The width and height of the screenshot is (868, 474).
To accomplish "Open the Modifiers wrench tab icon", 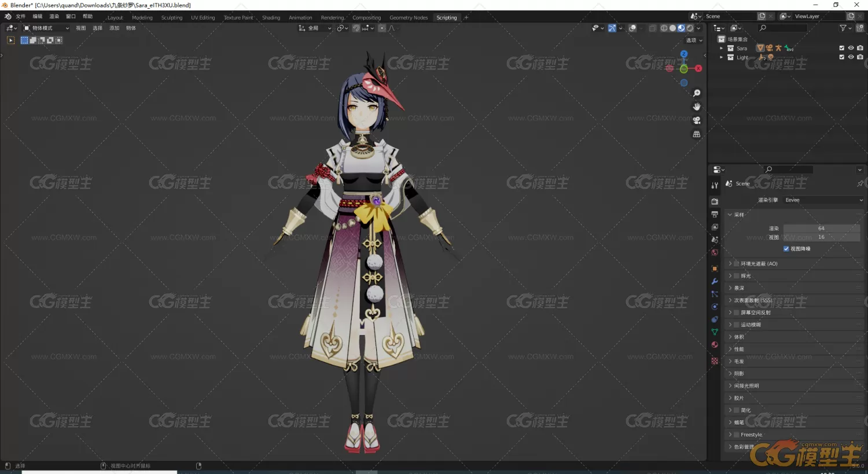I will click(x=715, y=281).
